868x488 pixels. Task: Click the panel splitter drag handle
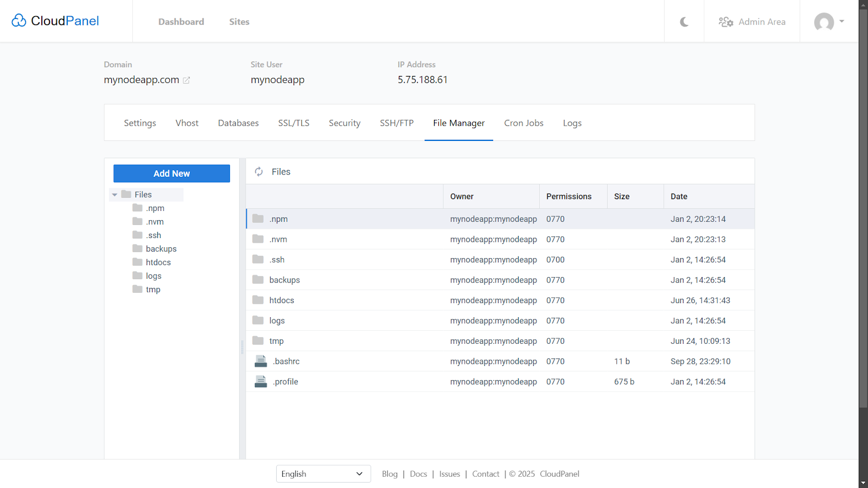pyautogui.click(x=242, y=347)
